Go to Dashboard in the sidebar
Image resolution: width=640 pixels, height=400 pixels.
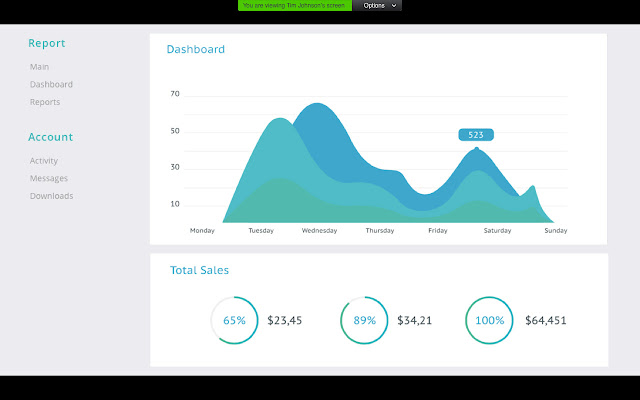[51, 84]
